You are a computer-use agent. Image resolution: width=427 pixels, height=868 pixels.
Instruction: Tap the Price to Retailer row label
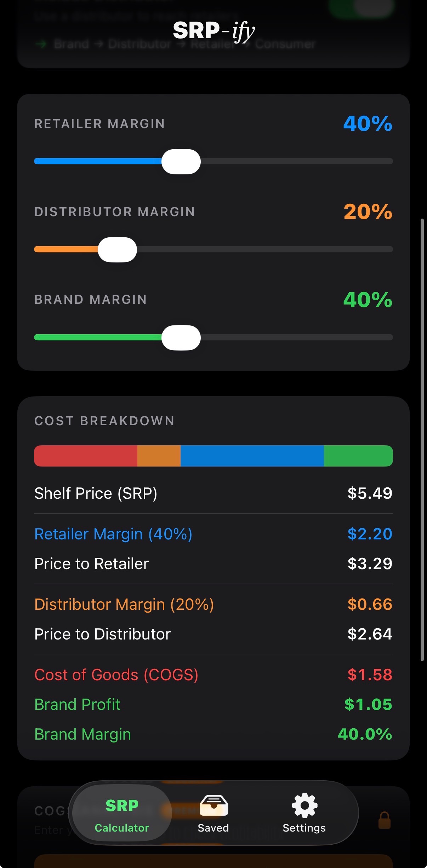tap(92, 563)
